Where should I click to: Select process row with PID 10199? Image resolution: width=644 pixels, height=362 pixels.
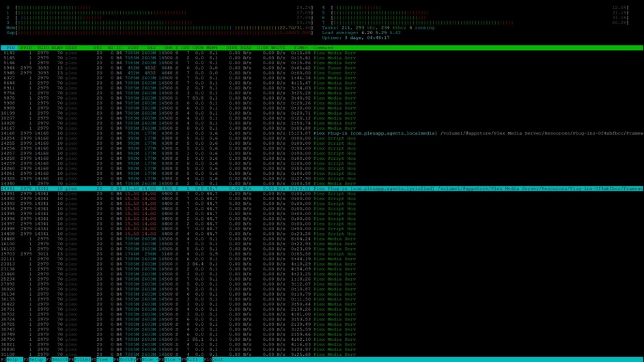[322, 113]
